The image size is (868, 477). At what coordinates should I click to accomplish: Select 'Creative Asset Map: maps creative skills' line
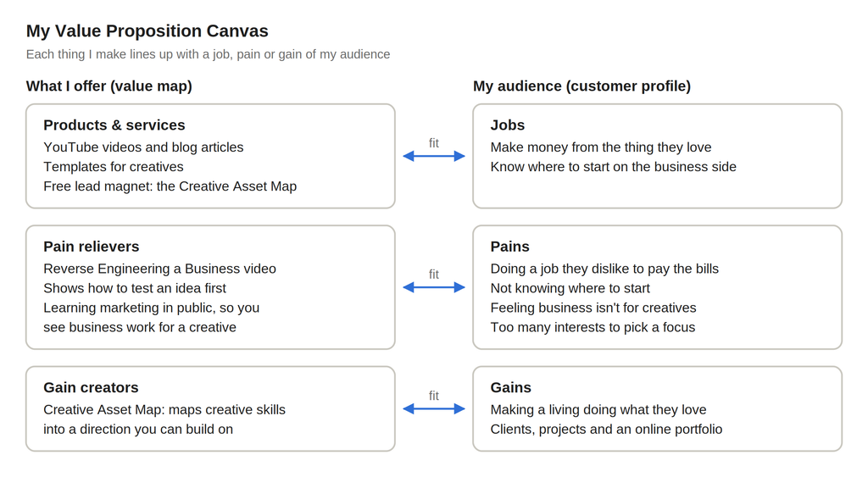pyautogui.click(x=164, y=410)
